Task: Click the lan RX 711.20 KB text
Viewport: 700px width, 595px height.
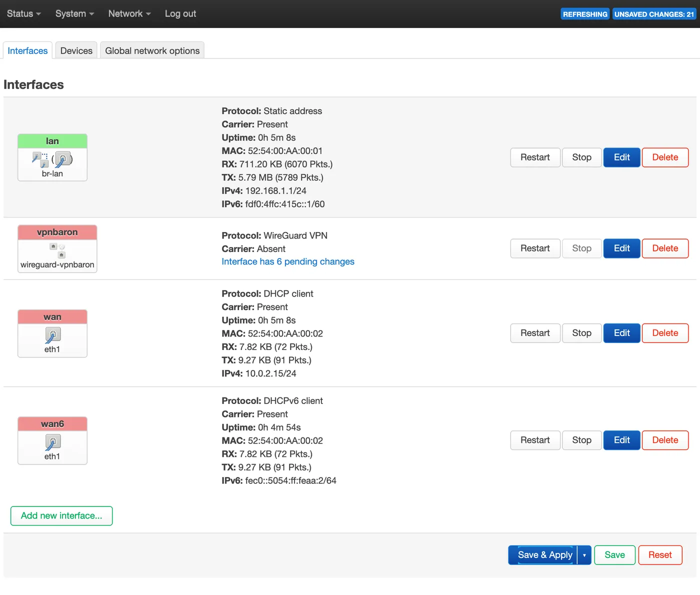Action: (x=277, y=164)
